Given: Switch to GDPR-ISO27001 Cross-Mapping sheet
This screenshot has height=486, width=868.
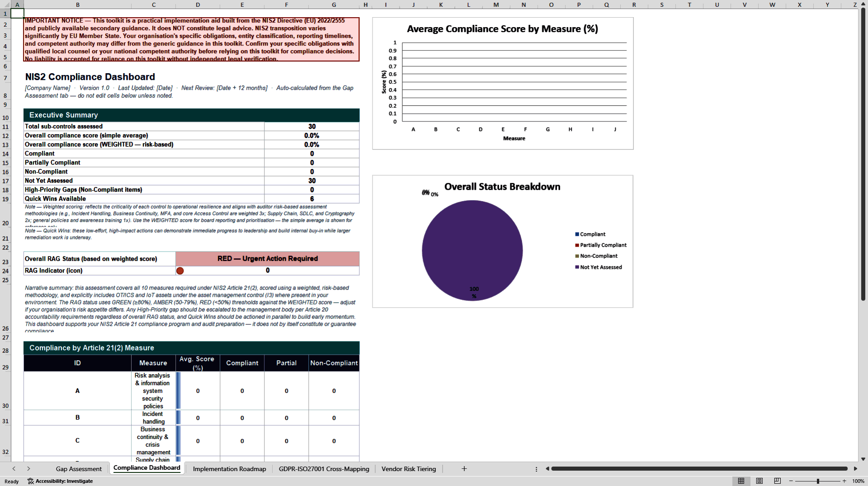Looking at the screenshot, I should (x=324, y=469).
